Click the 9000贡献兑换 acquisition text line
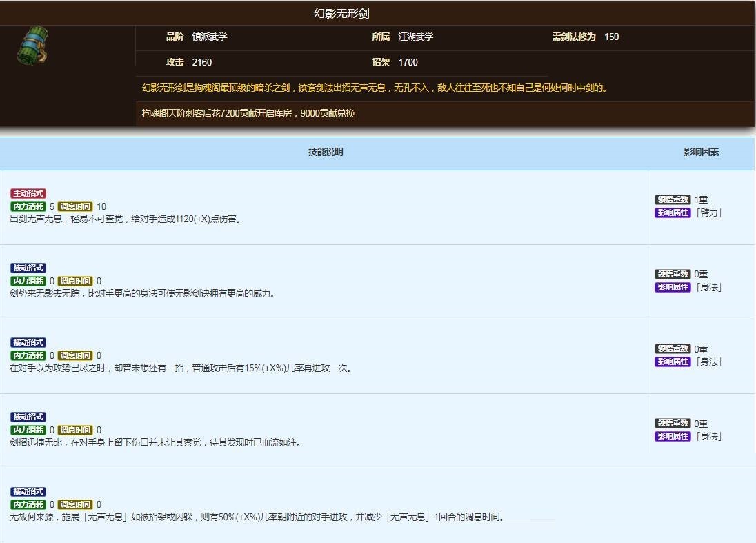Screen dimensions: 756x543 pyautogui.click(x=248, y=113)
